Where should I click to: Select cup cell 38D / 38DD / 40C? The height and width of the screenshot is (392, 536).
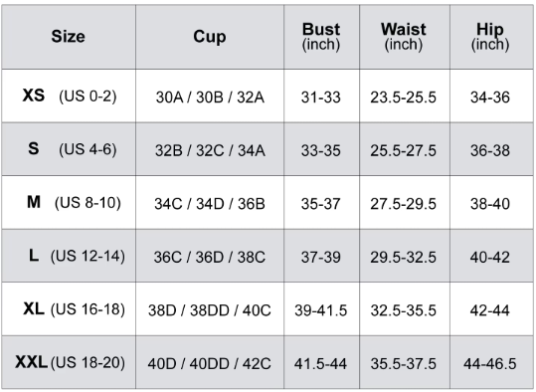coord(210,309)
